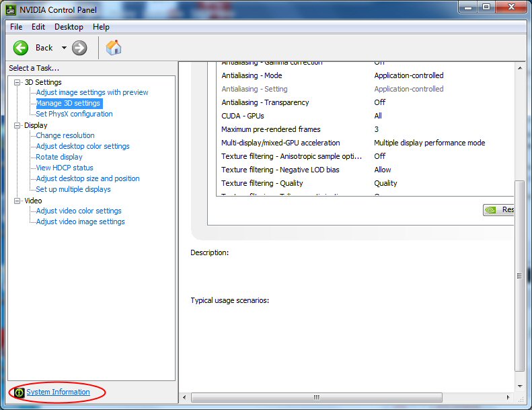The height and width of the screenshot is (410, 532).
Task: Open the Desktop menu
Action: [69, 27]
